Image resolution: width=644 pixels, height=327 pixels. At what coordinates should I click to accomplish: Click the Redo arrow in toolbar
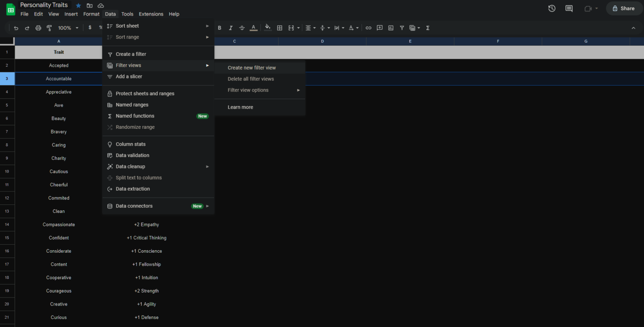(x=27, y=28)
